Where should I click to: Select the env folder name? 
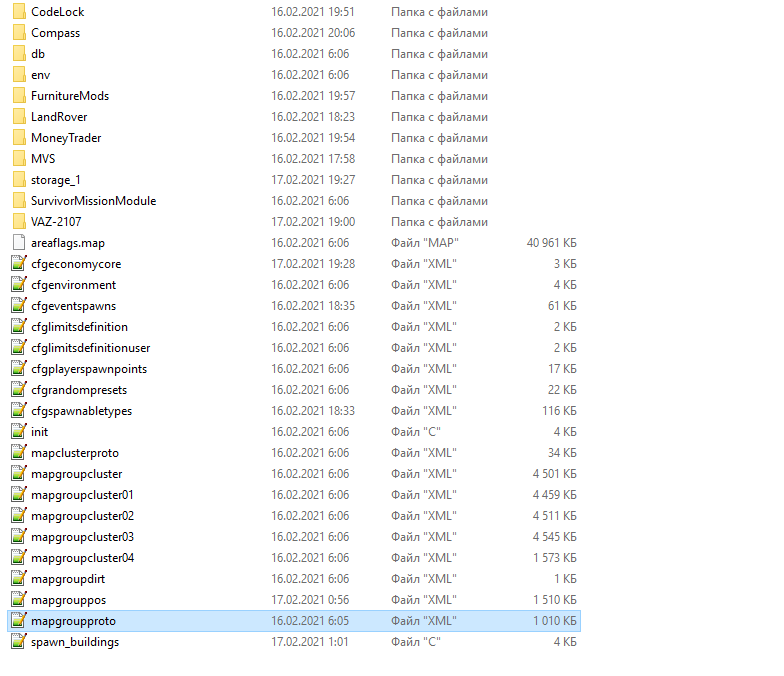40,75
